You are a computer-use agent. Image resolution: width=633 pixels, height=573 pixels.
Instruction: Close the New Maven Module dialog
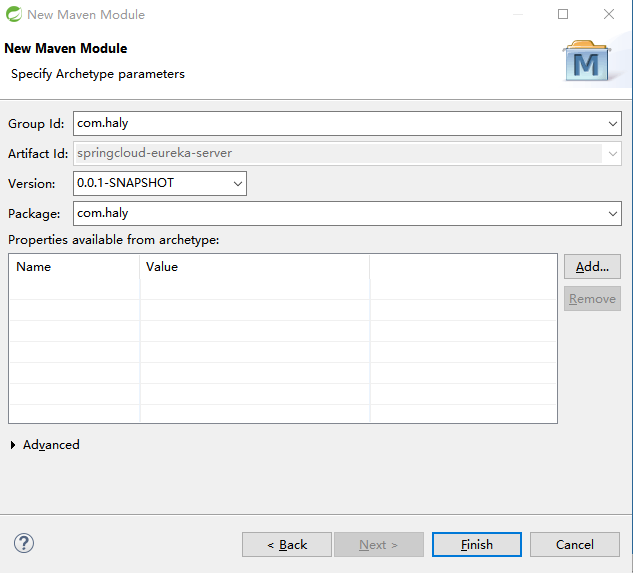[609, 14]
